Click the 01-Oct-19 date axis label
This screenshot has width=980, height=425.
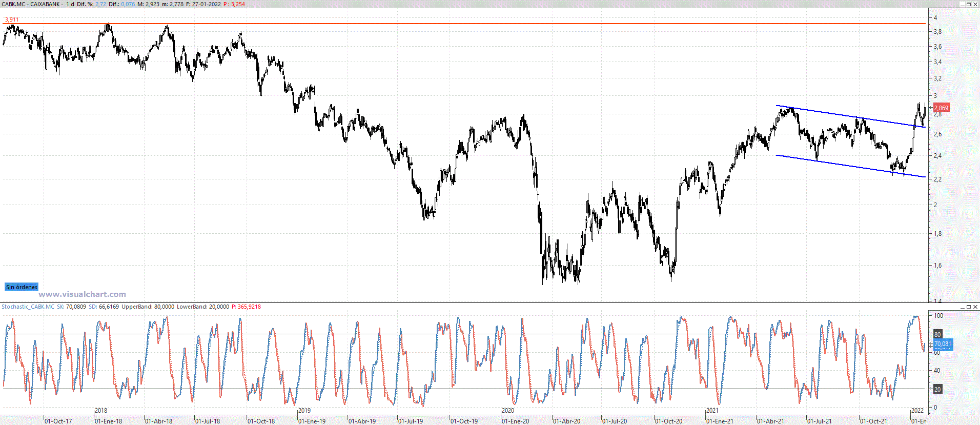click(464, 421)
